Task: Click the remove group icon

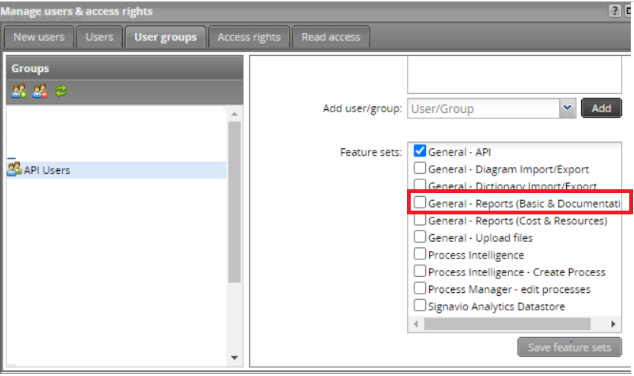Action: point(40,91)
